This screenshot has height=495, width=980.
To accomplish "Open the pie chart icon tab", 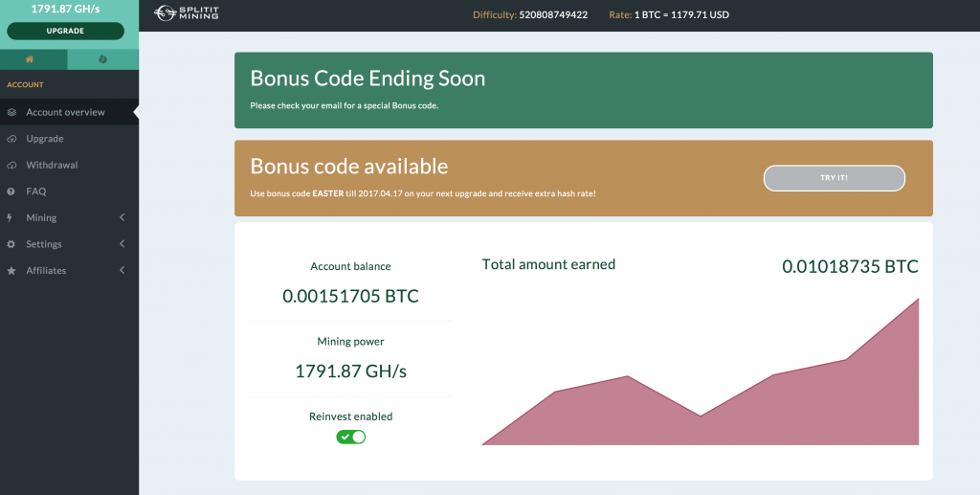I will [102, 59].
